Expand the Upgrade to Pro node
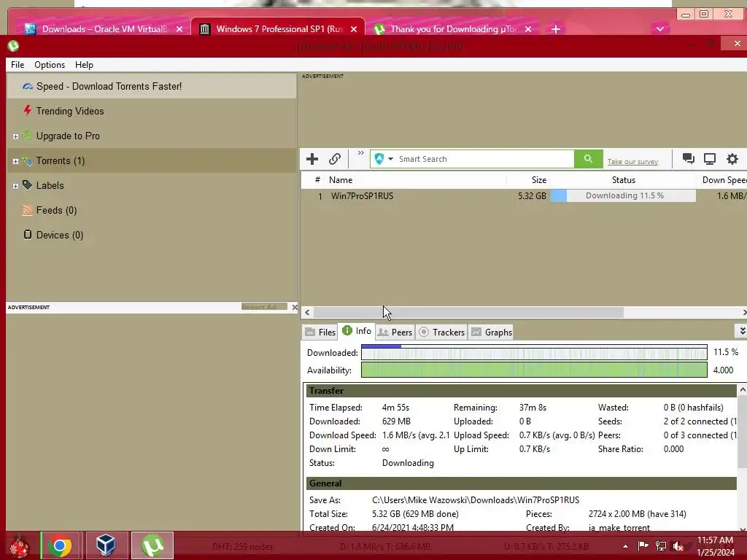 (16, 136)
